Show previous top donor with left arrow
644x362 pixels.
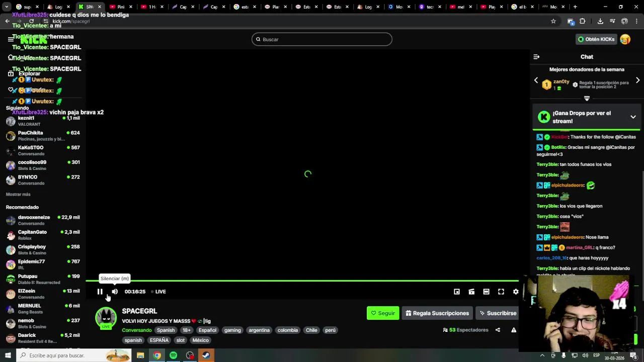coord(536,80)
